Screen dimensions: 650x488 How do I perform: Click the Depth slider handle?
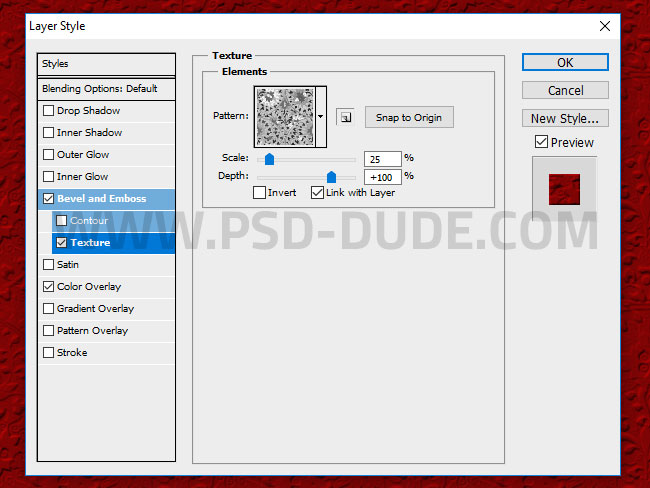click(x=331, y=177)
